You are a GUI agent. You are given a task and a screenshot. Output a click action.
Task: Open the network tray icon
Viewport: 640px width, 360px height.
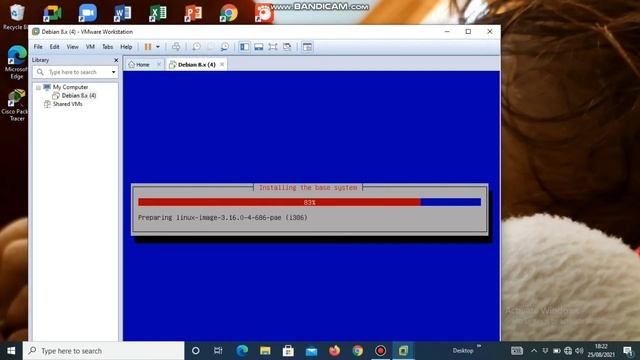(x=568, y=351)
